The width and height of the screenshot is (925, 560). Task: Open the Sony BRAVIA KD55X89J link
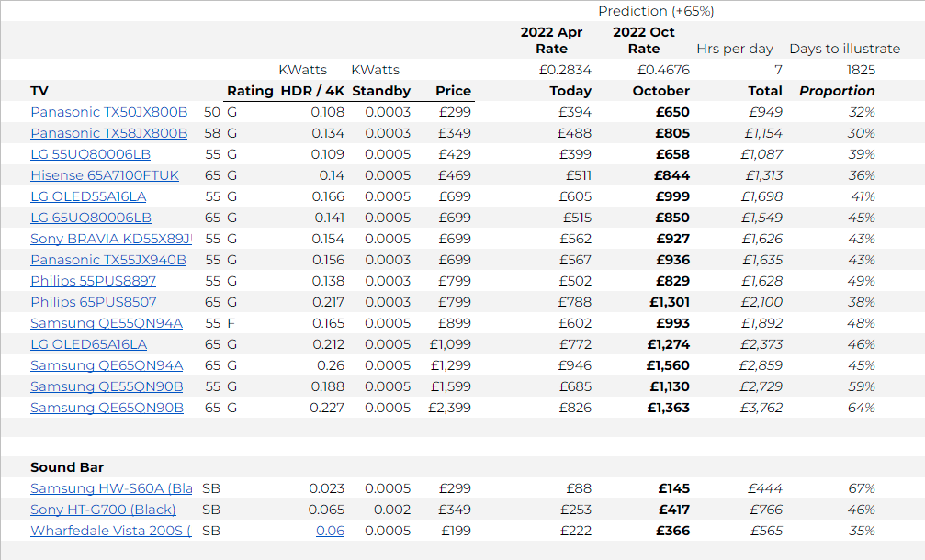click(x=110, y=239)
